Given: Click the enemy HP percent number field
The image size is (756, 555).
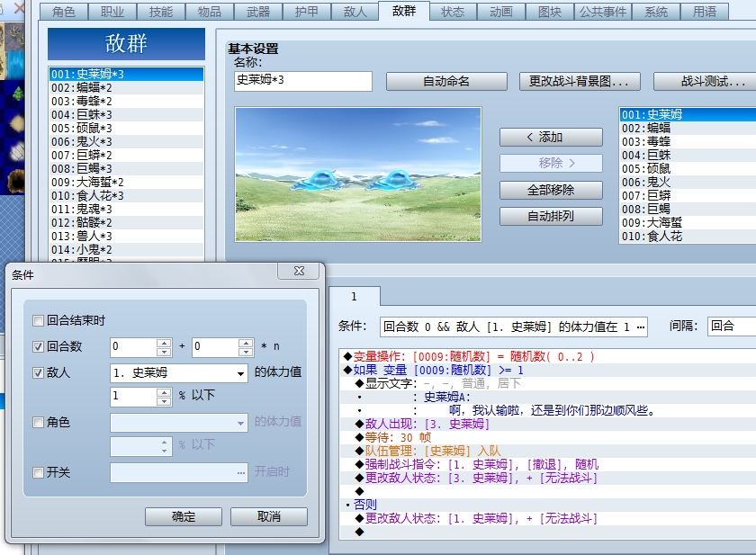Looking at the screenshot, I should pos(133,397).
